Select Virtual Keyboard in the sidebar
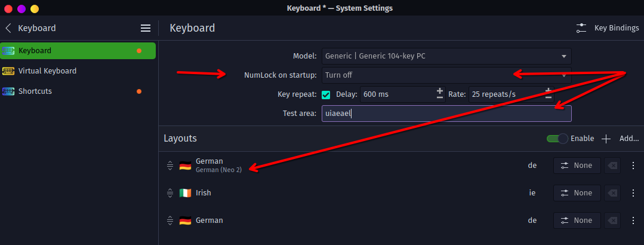Screen dimensions: 644x245 coord(47,71)
